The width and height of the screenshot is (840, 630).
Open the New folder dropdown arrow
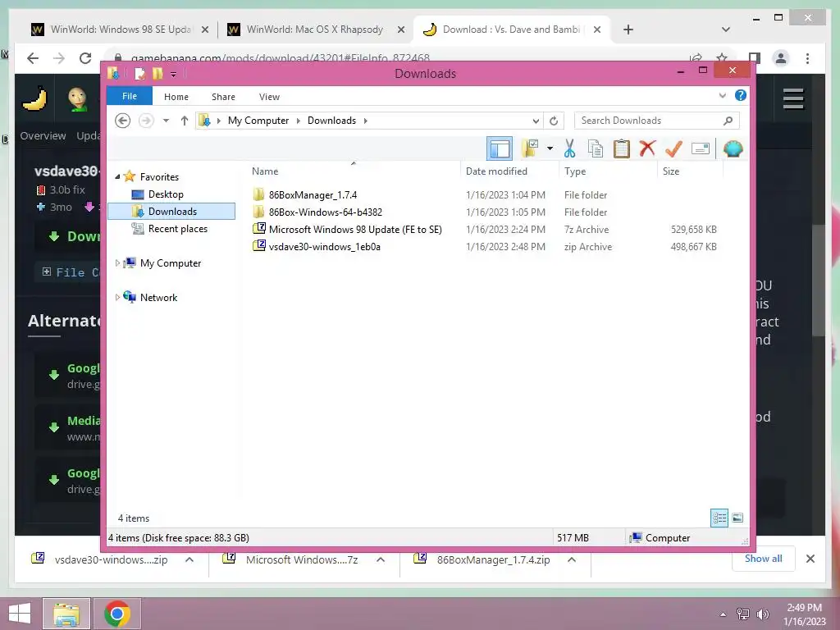click(550, 148)
